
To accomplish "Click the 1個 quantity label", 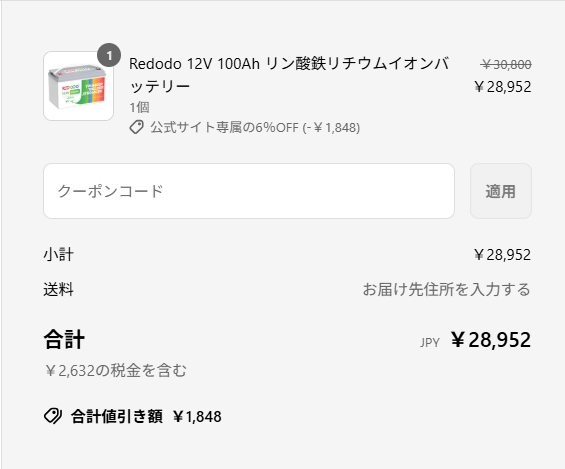I will 139,107.
